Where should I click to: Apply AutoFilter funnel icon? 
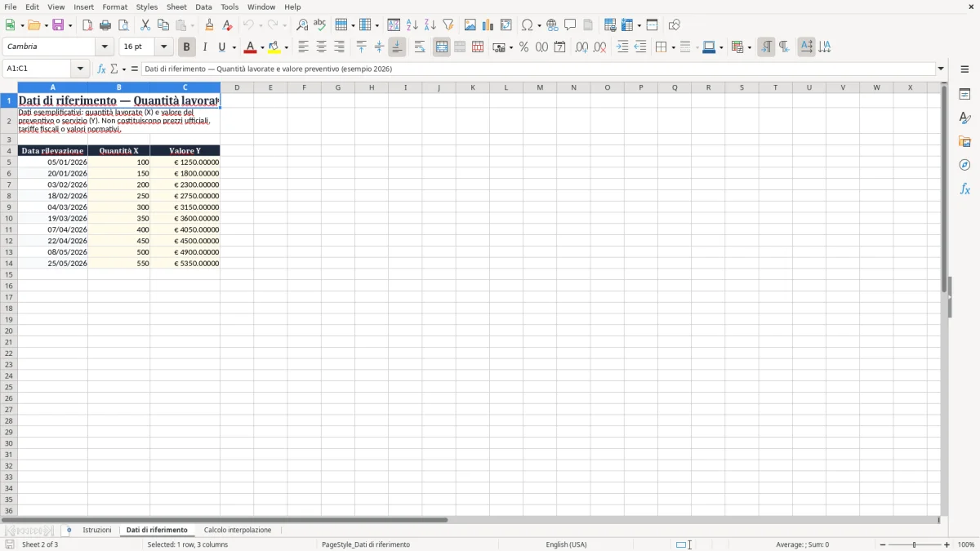pyautogui.click(x=448, y=25)
